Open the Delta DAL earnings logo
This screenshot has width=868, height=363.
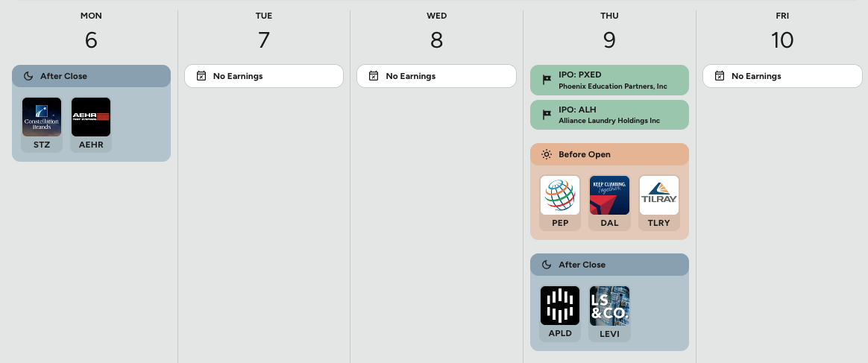(609, 195)
